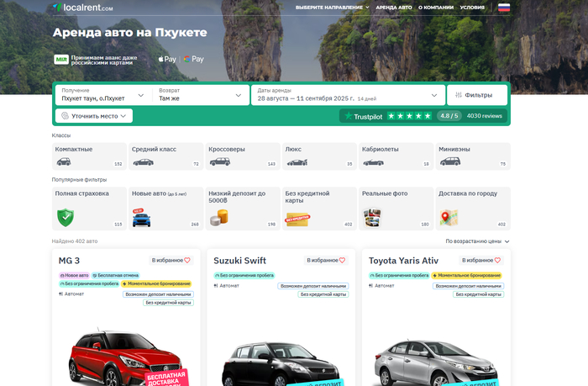Filter by Средний класс sedan icon

coord(144,162)
